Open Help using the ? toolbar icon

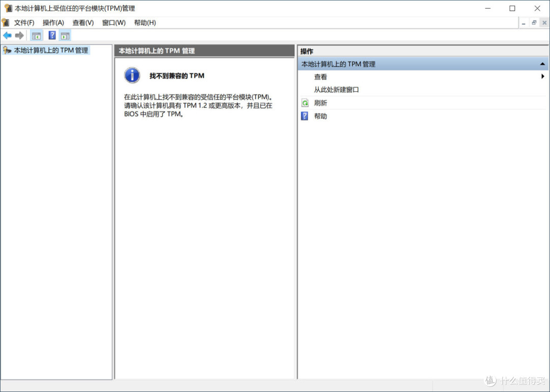(x=52, y=35)
